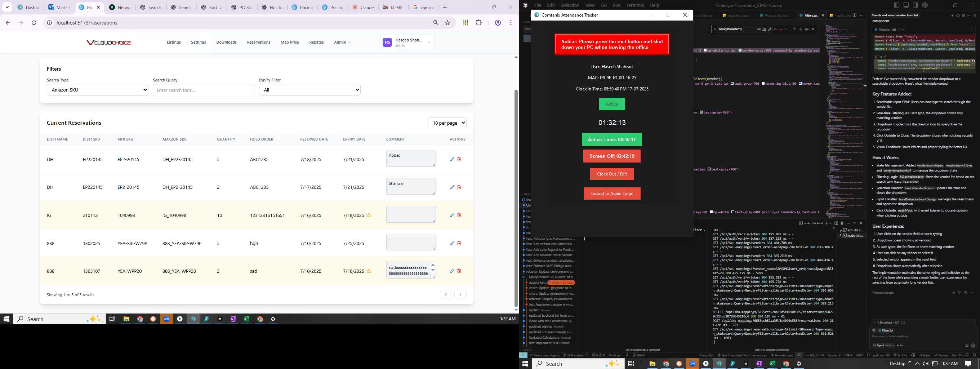Close the Cursor find widget
Image resolution: width=980 pixels, height=369 pixels.
(813, 29)
